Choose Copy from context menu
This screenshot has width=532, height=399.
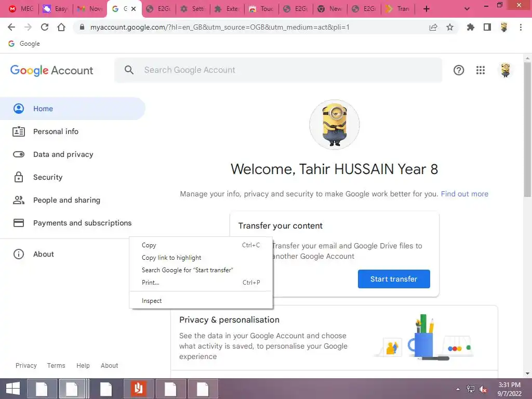point(201,245)
